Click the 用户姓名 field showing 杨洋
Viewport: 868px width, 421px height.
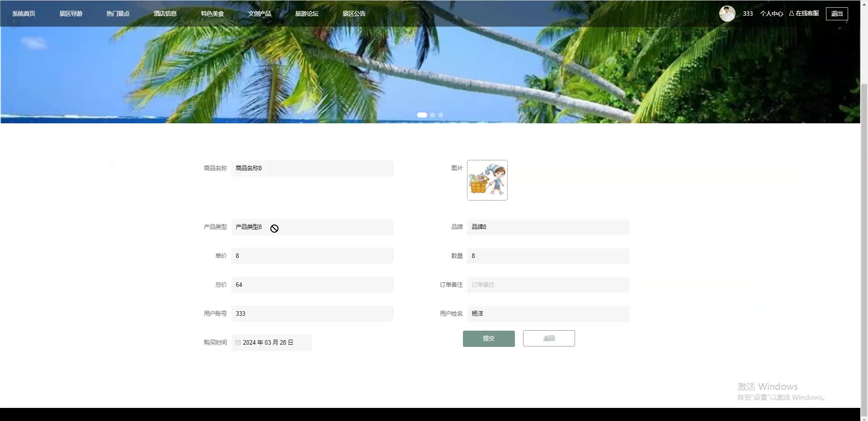(548, 313)
